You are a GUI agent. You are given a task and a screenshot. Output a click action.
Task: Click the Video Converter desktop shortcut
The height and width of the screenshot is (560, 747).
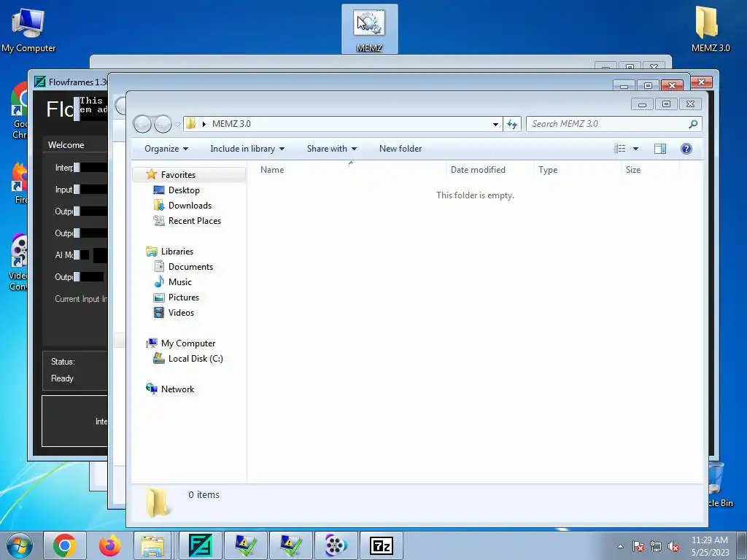(x=18, y=262)
